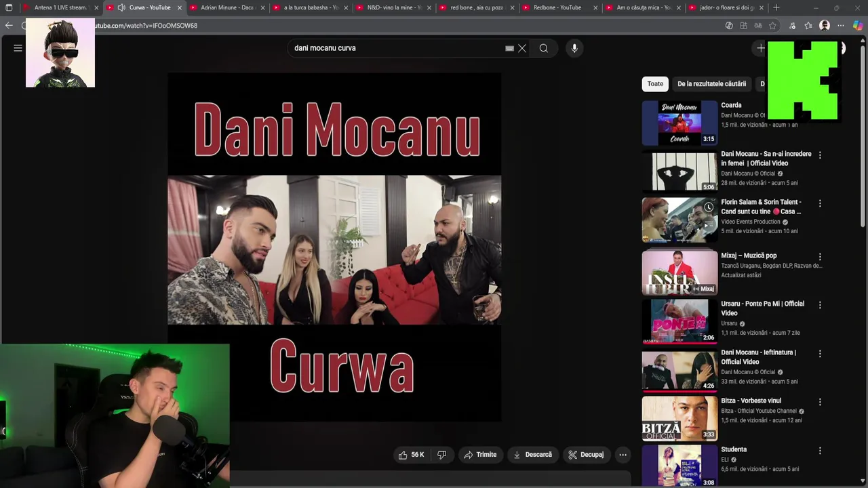Open browser Settings and more ellipsis
Screen dimensions: 868x488
click(x=841, y=26)
